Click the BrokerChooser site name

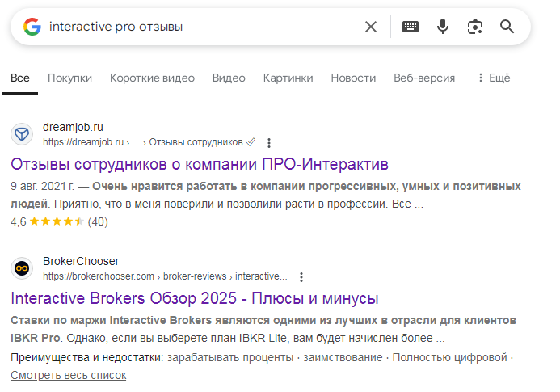pos(81,261)
